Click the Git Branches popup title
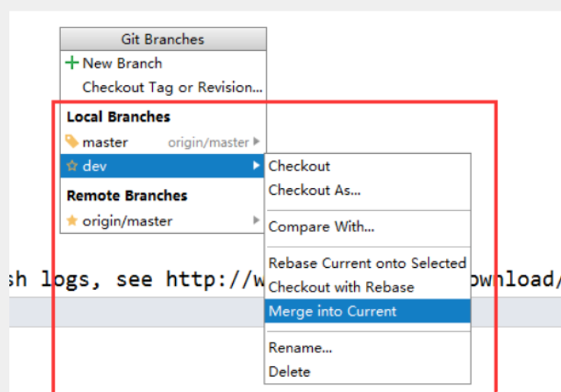This screenshot has height=392, width=561. click(x=163, y=40)
